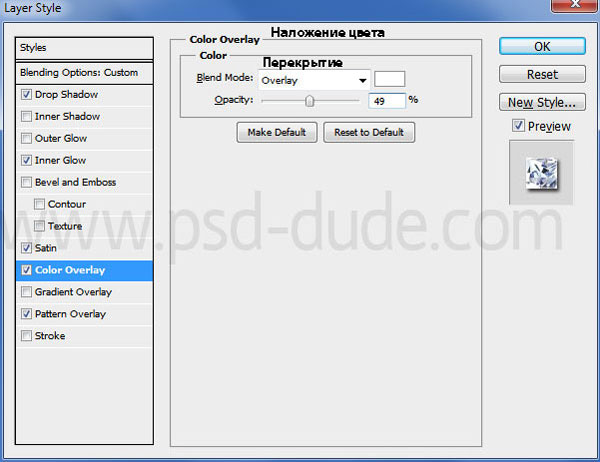Enable the Outer Glow checkbox
This screenshot has height=462, width=600.
coord(26,139)
